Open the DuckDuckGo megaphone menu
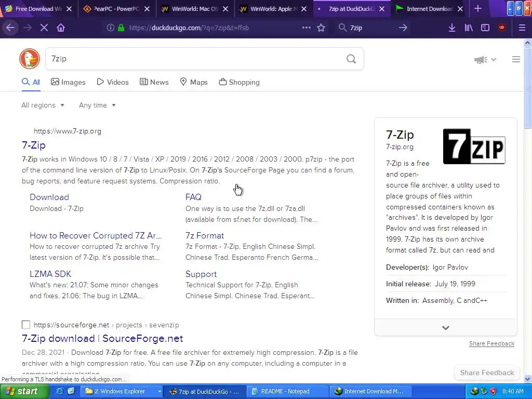The width and height of the screenshot is (532, 399). point(485,60)
